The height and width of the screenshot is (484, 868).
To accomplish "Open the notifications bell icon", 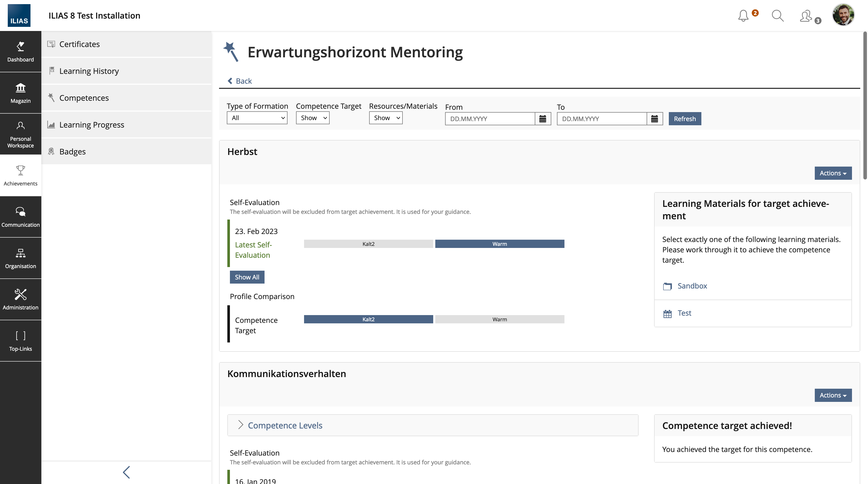I will point(743,15).
